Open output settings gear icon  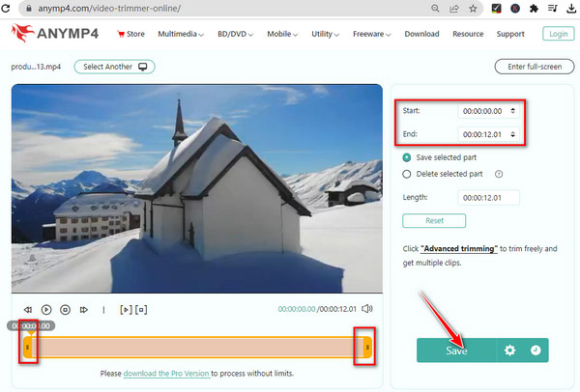coord(509,350)
